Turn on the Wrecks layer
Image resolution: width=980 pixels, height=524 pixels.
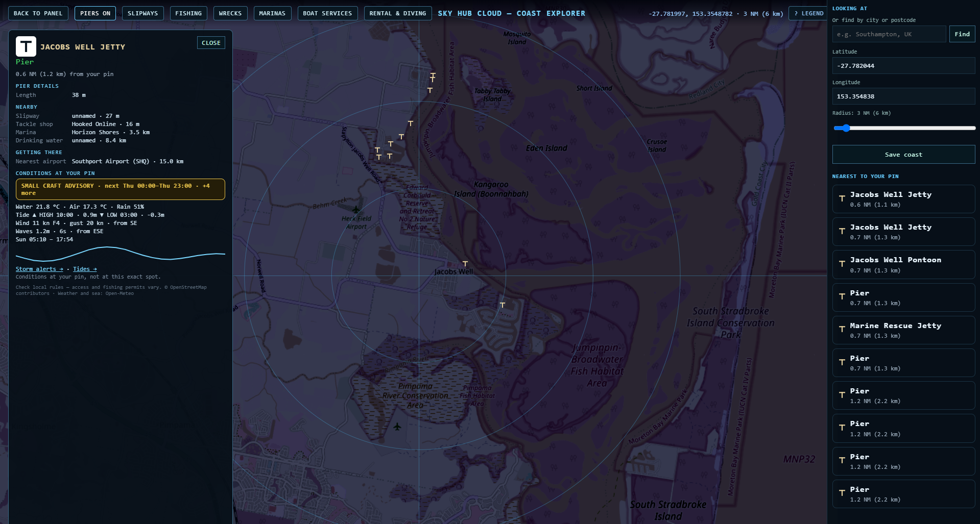click(x=230, y=13)
